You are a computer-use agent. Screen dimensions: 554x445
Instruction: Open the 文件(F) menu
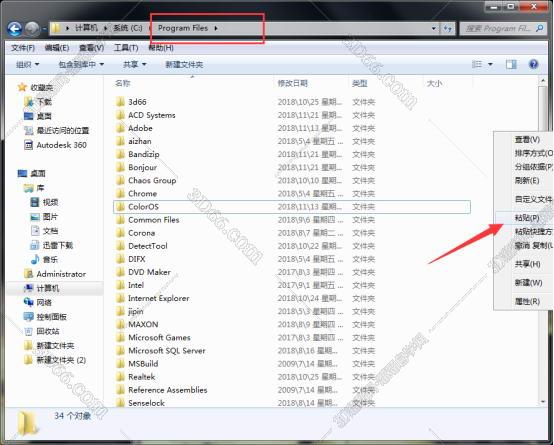23,48
